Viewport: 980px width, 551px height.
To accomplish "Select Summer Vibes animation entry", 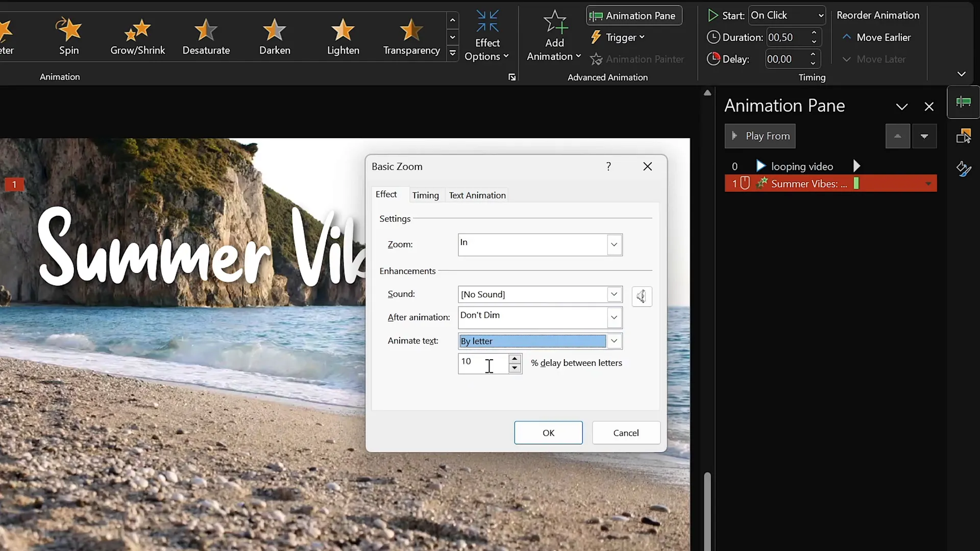I will click(x=830, y=184).
